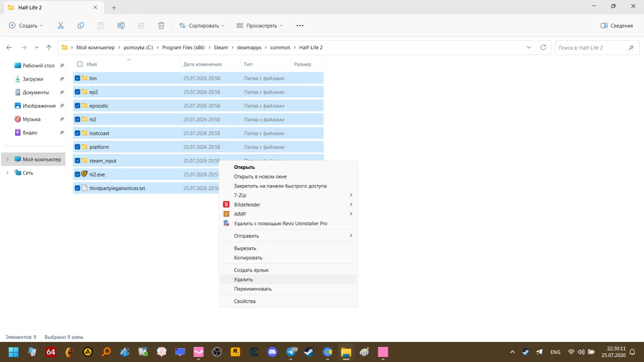644x362 pixels.
Task: Open the three-dots More options menu
Action: pyautogui.click(x=300, y=26)
